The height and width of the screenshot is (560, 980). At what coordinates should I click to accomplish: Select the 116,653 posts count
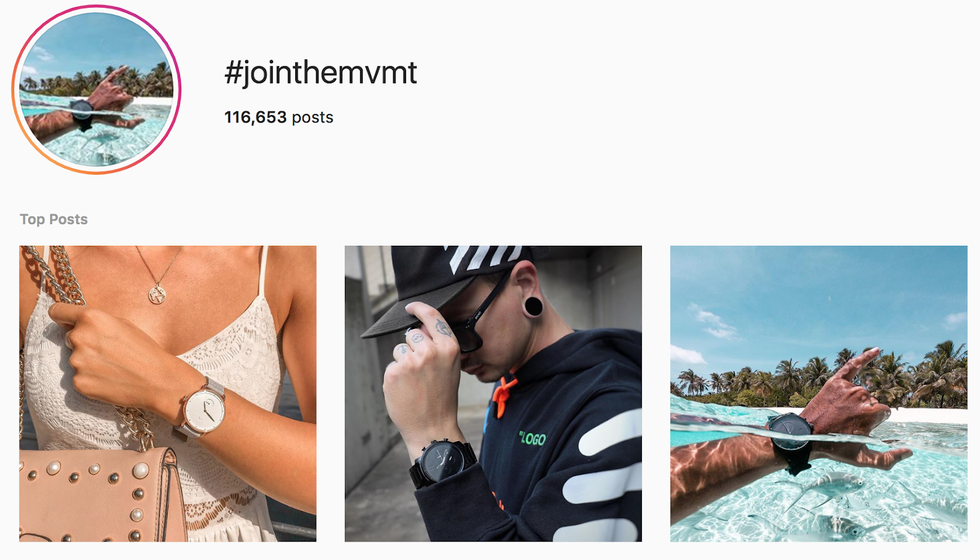coord(279,117)
